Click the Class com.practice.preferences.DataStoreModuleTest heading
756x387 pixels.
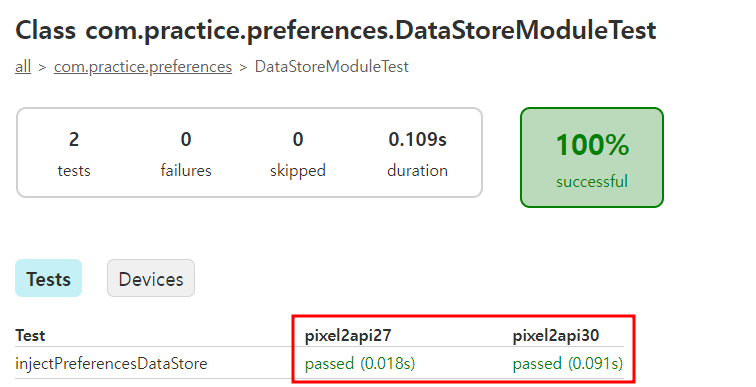tap(336, 30)
